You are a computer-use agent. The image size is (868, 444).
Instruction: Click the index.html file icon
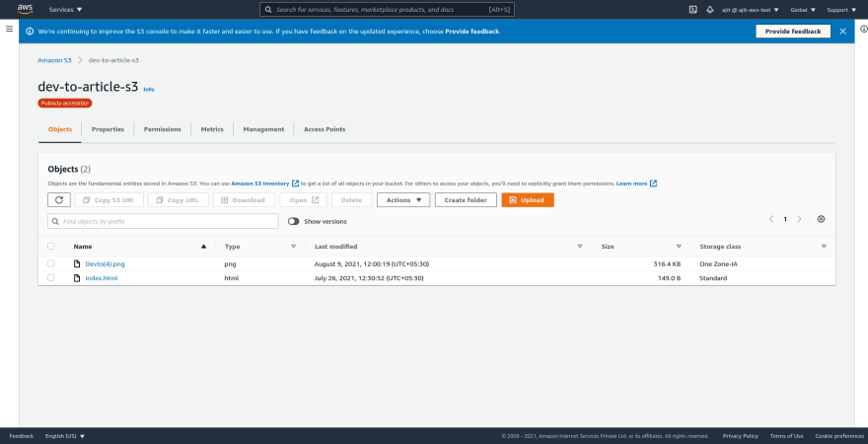click(78, 278)
